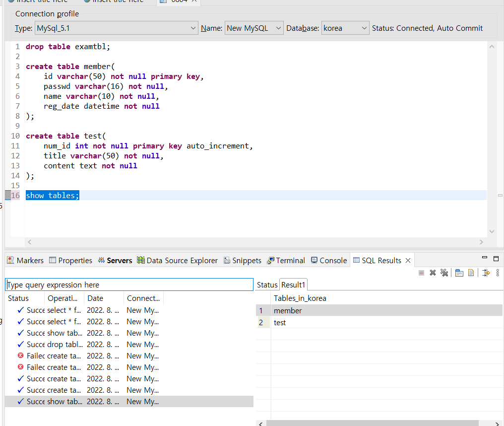The width and height of the screenshot is (504, 426).
Task: Click the 'num_id int not null primary key' line
Action: click(x=148, y=146)
